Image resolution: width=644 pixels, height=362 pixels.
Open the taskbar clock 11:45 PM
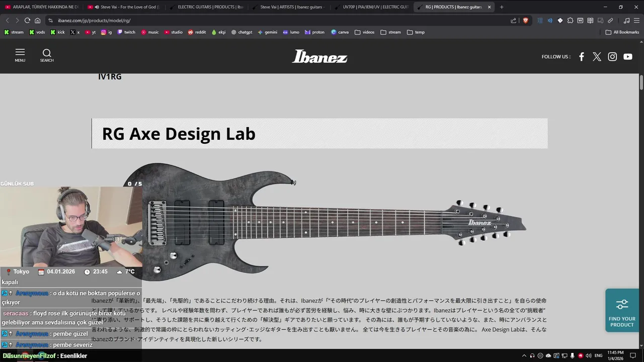[615, 355]
